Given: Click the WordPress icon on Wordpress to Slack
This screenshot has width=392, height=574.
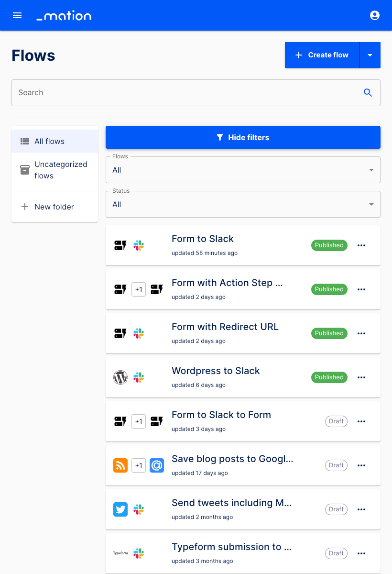Looking at the screenshot, I should pos(120,377).
